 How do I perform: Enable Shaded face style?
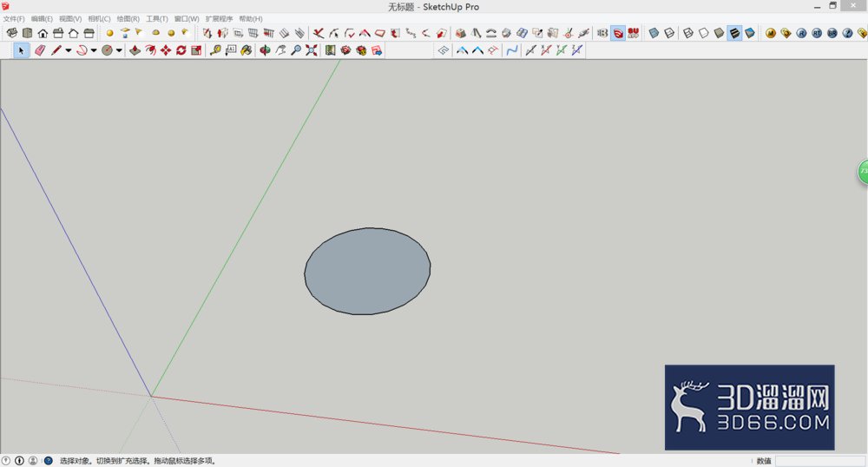[719, 33]
